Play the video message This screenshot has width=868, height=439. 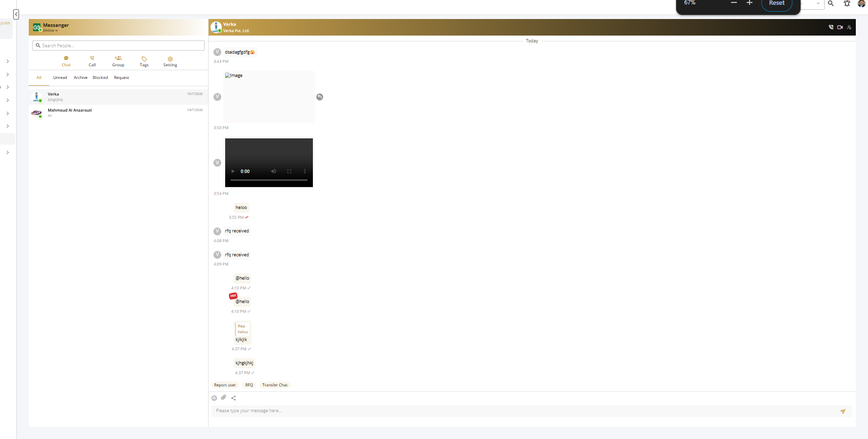[x=233, y=171]
